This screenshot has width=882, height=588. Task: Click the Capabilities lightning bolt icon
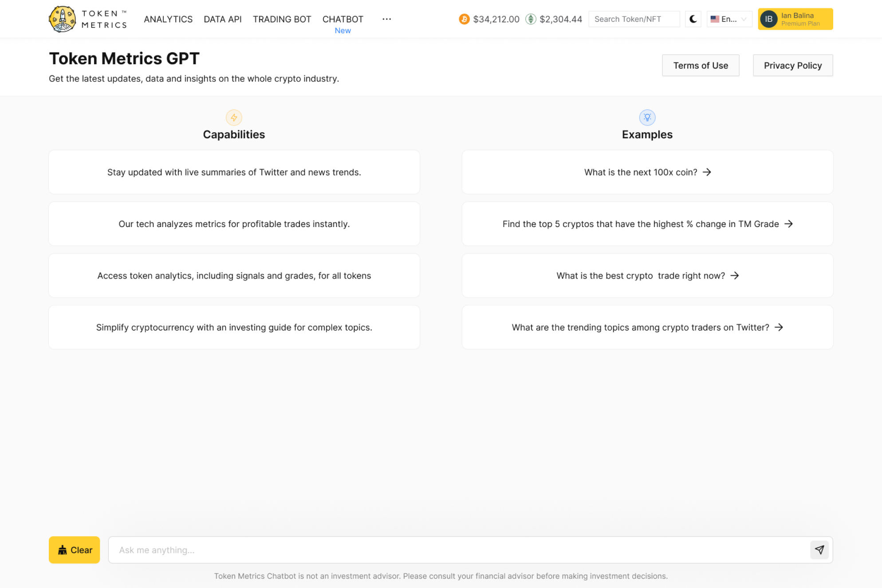click(x=234, y=118)
